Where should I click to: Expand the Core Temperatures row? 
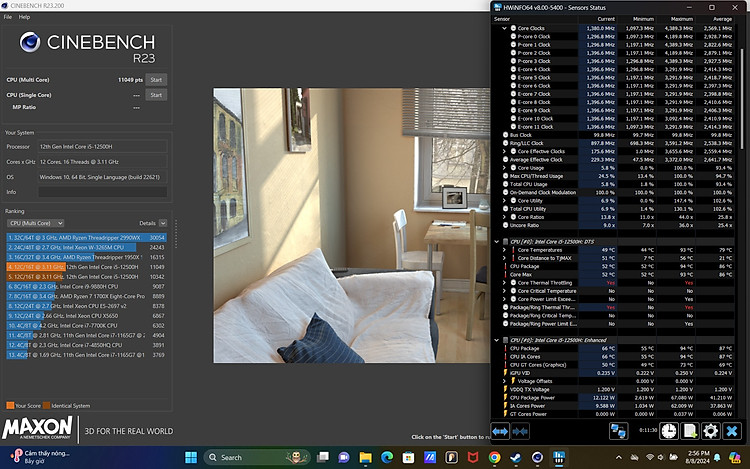coord(504,250)
